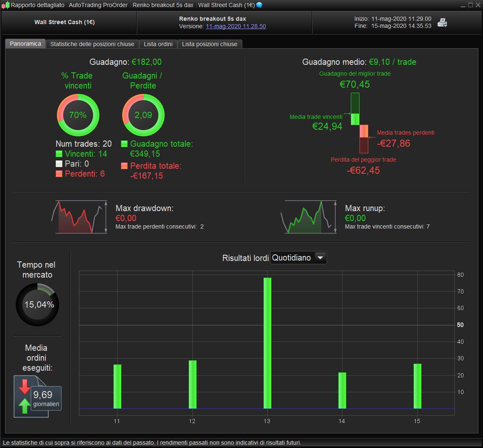483x448 pixels.
Task: Click the blue chat bubble icon in title
Action: pyautogui.click(x=259, y=5)
